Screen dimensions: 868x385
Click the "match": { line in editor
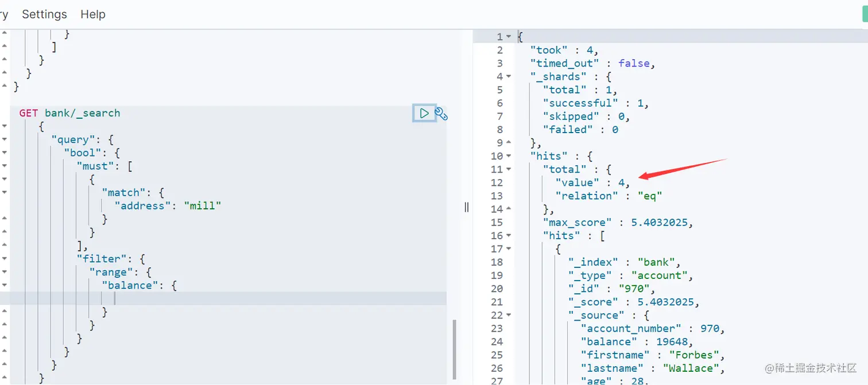point(133,193)
